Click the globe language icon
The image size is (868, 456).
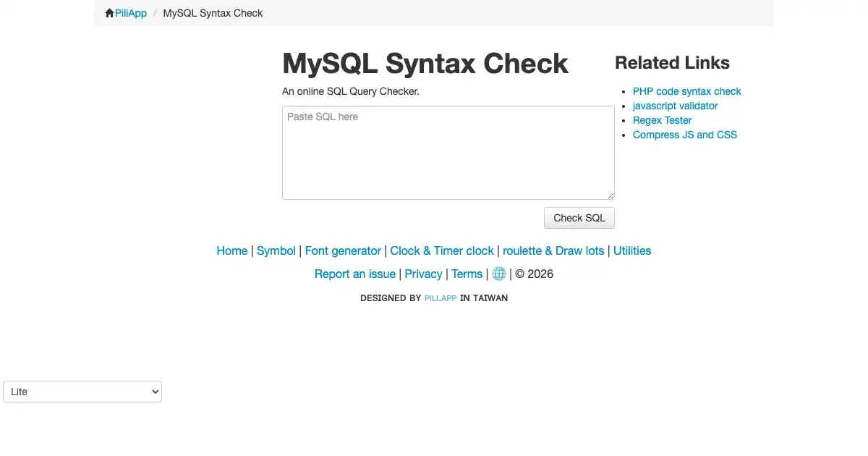pos(499,274)
